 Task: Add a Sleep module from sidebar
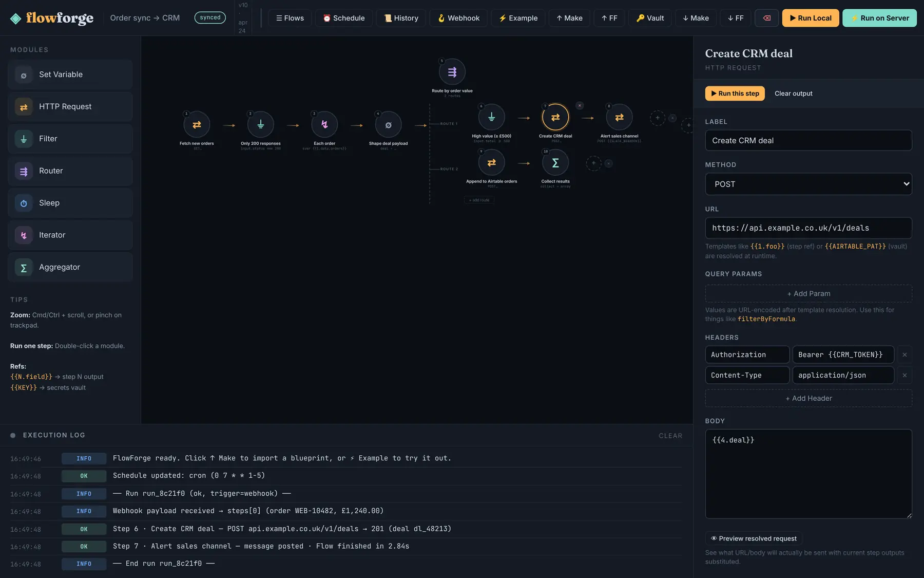(x=70, y=203)
